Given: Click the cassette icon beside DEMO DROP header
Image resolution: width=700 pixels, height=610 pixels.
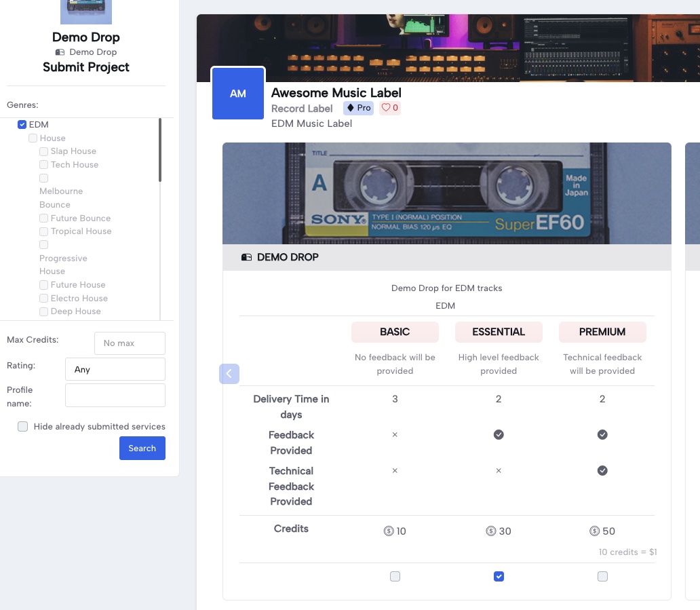Looking at the screenshot, I should point(246,257).
